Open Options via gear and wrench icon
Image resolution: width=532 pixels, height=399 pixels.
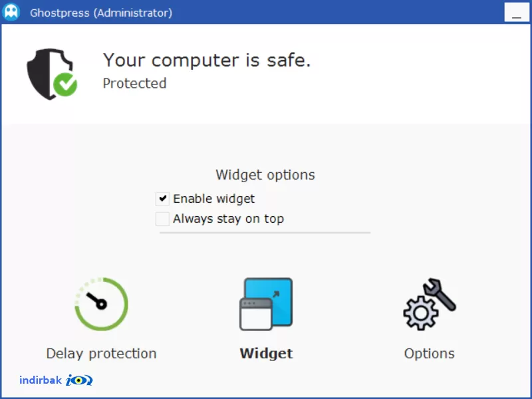pos(430,304)
